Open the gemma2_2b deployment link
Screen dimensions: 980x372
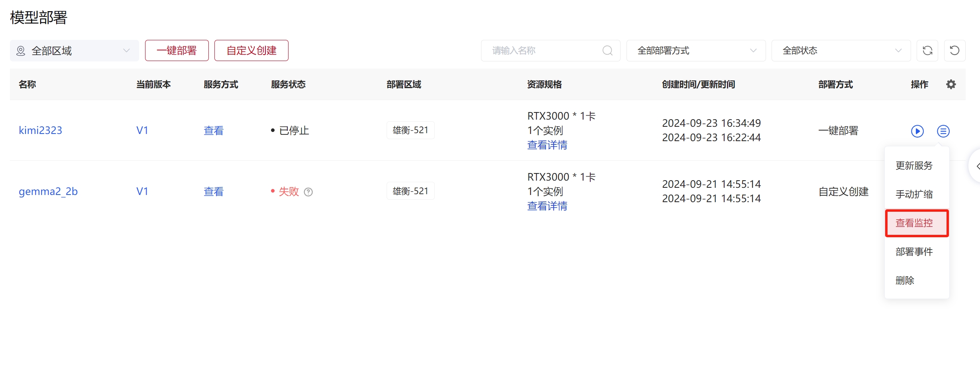click(48, 192)
